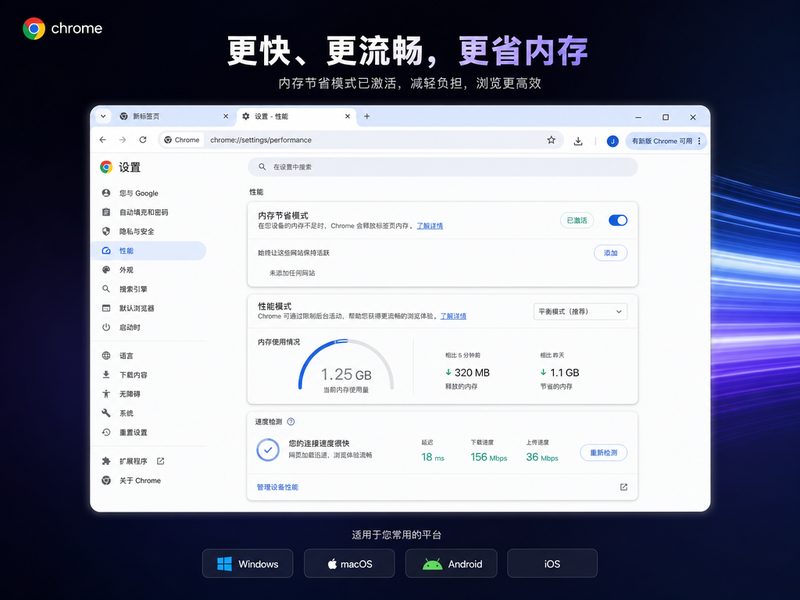
Task: Reload the page with the refresh icon
Action: pyautogui.click(x=143, y=140)
